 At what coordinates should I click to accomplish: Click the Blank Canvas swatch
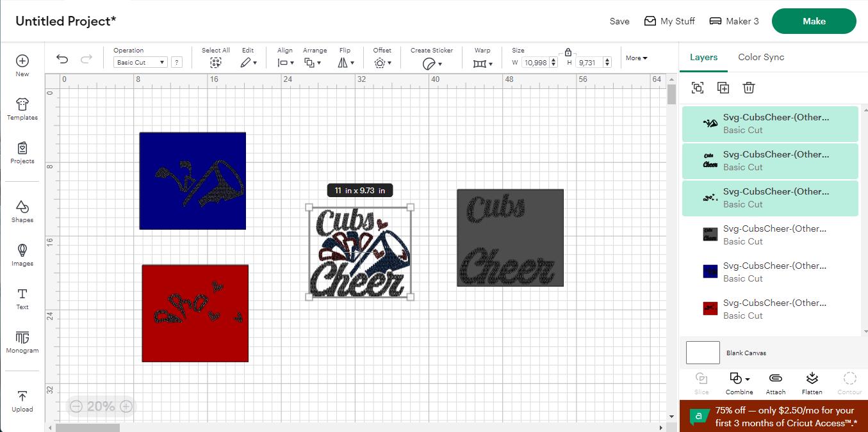[703, 353]
